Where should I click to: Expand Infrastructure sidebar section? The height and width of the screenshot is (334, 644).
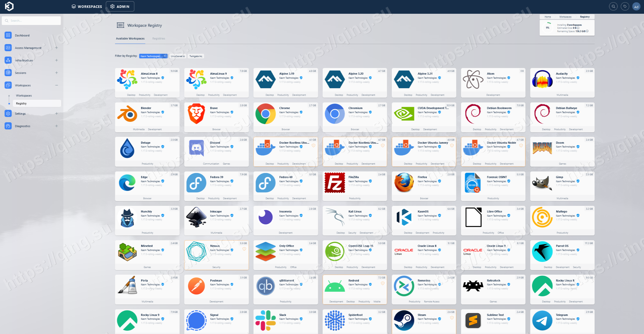click(56, 60)
